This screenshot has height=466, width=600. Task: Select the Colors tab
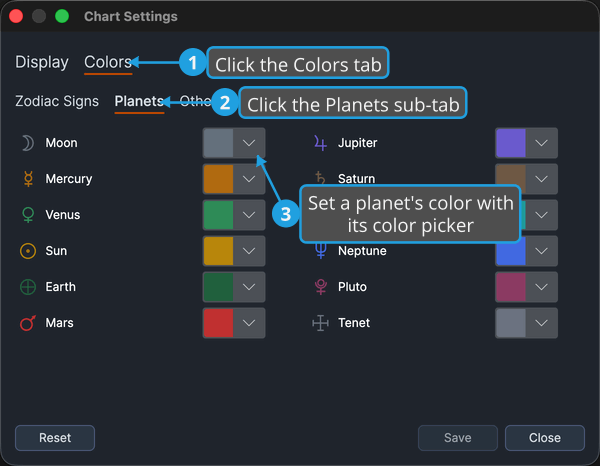click(108, 62)
